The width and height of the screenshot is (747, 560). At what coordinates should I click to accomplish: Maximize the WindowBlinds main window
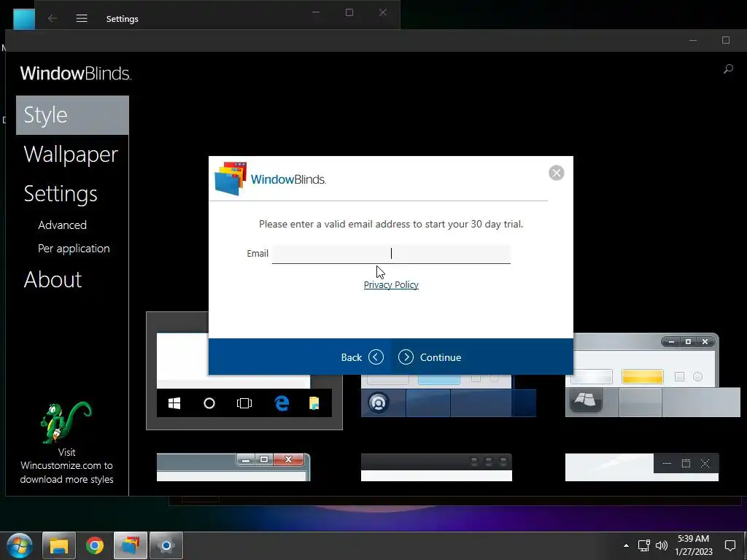pos(726,41)
